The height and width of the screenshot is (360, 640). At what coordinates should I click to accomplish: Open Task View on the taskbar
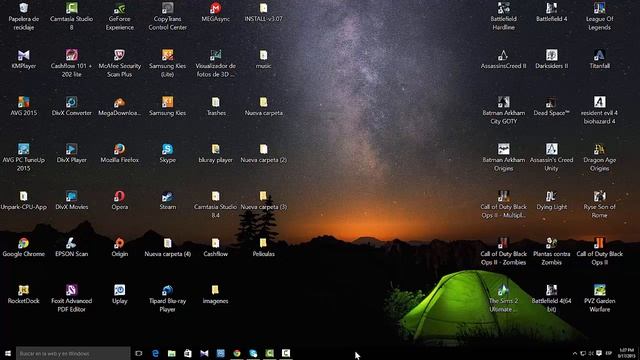click(x=139, y=353)
